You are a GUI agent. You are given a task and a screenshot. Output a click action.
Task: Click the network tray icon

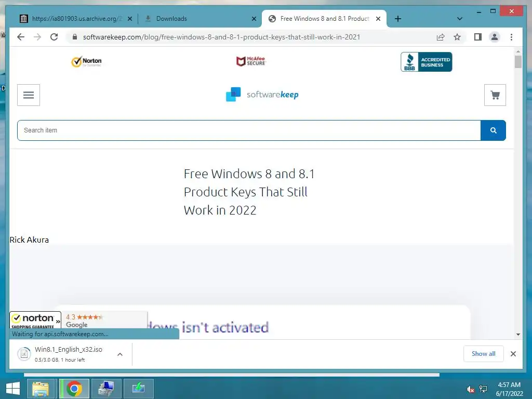(483, 389)
